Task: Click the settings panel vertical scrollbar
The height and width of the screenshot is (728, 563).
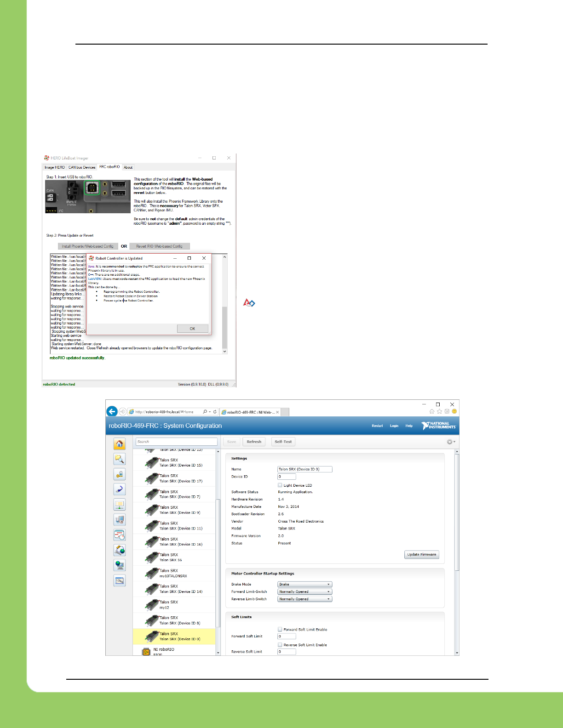Action: point(457,552)
